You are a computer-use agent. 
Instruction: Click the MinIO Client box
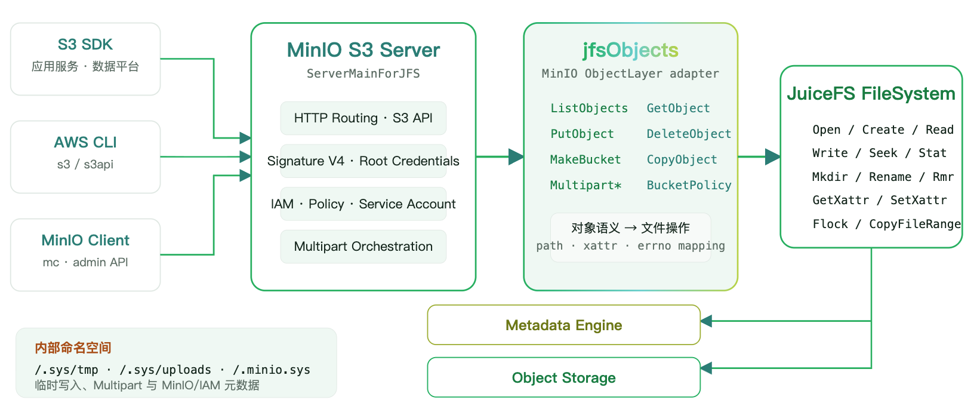click(85, 255)
